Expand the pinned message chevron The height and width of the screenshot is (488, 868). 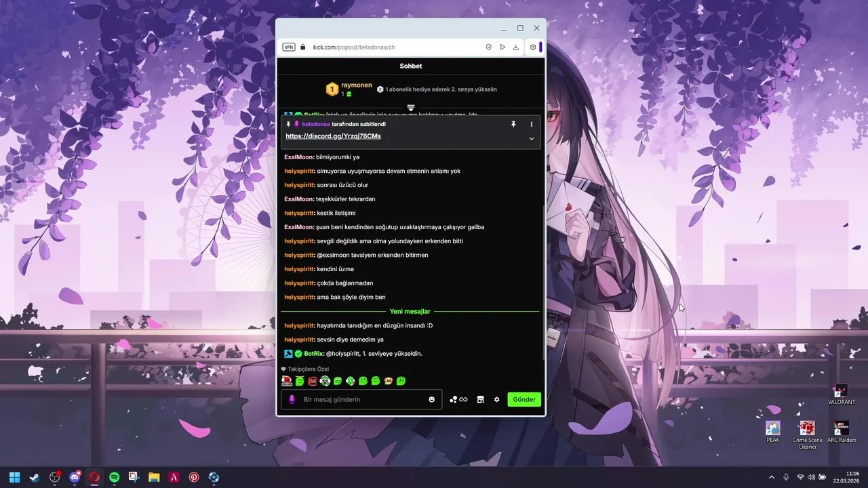(532, 138)
